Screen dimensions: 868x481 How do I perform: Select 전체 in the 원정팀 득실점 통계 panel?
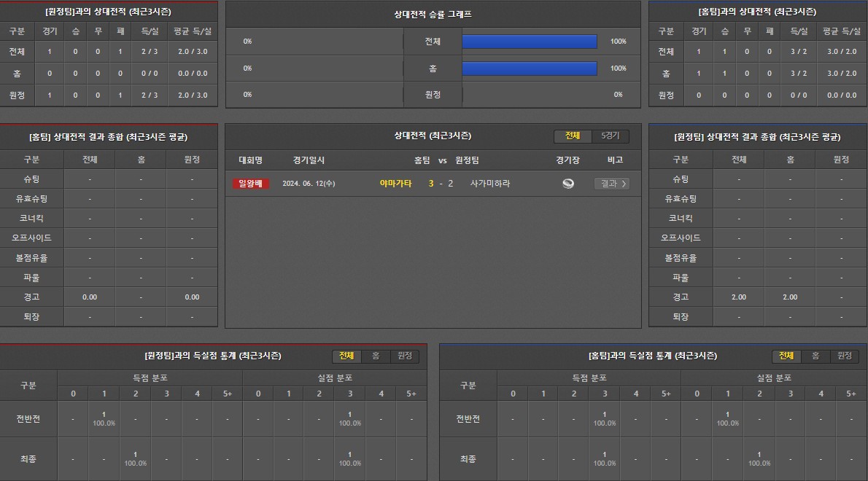(x=346, y=356)
